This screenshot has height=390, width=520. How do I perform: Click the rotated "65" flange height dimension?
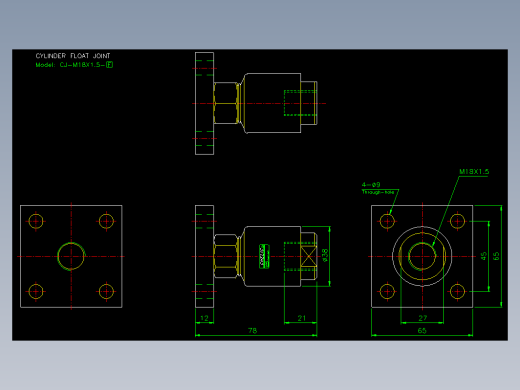(x=496, y=256)
